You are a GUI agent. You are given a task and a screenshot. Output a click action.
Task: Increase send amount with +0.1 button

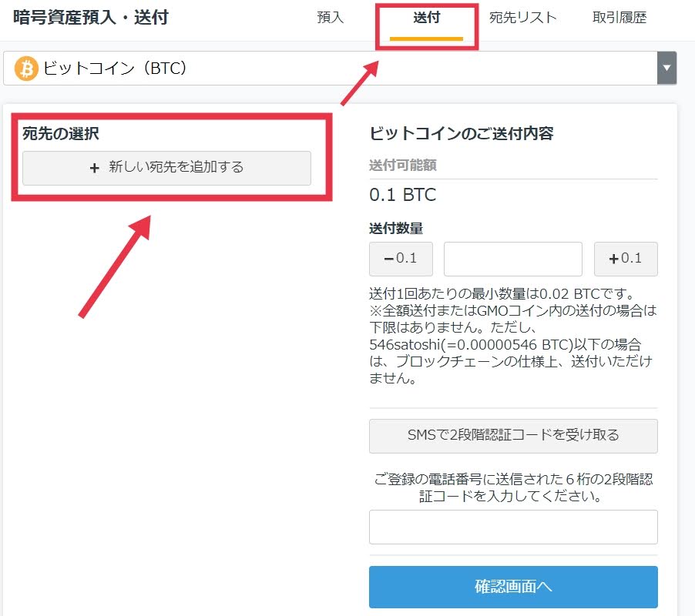click(626, 259)
